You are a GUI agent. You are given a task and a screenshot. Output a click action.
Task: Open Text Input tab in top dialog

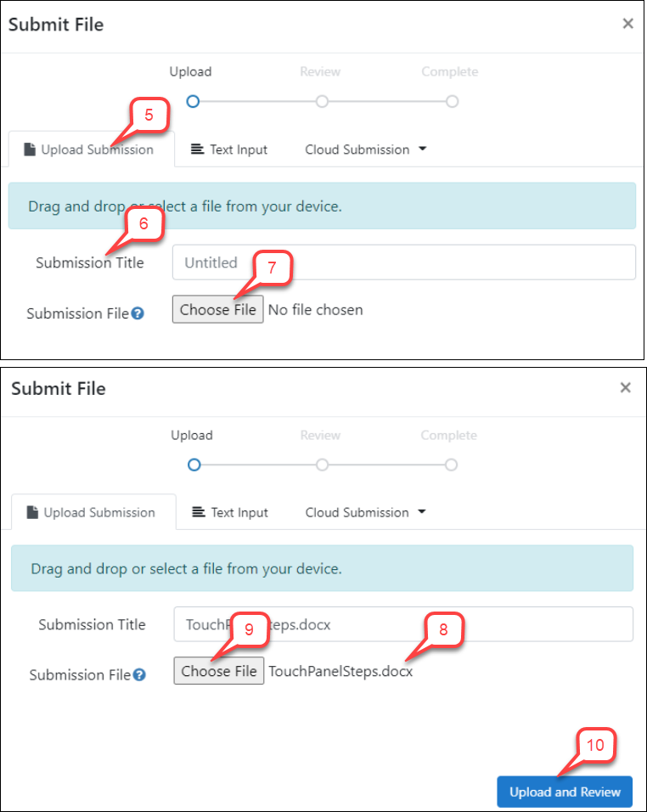click(228, 149)
